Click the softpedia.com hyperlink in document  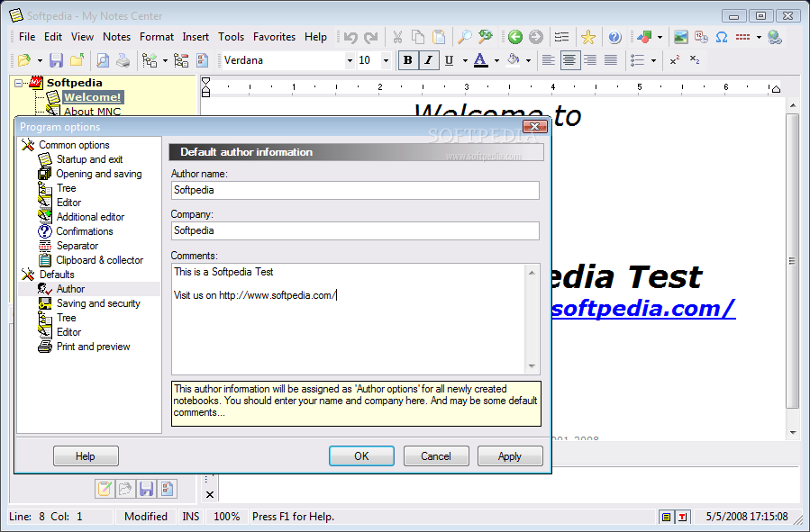643,309
